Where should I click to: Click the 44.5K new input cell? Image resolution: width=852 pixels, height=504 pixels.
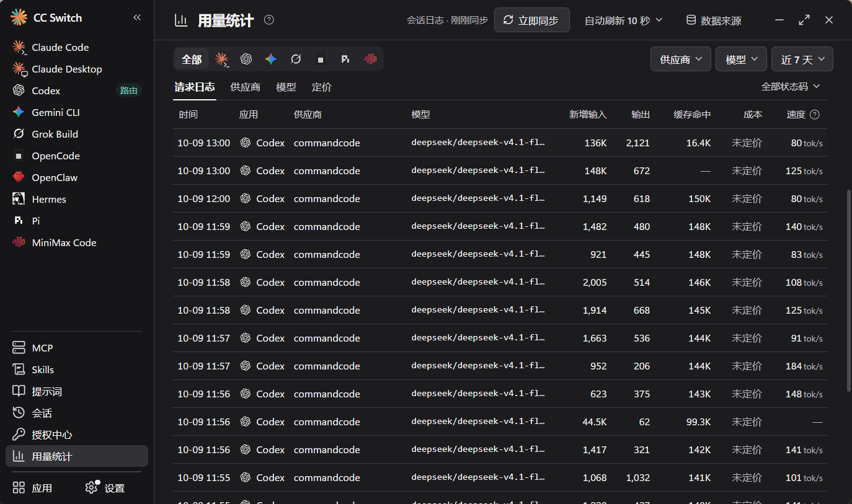(595, 422)
